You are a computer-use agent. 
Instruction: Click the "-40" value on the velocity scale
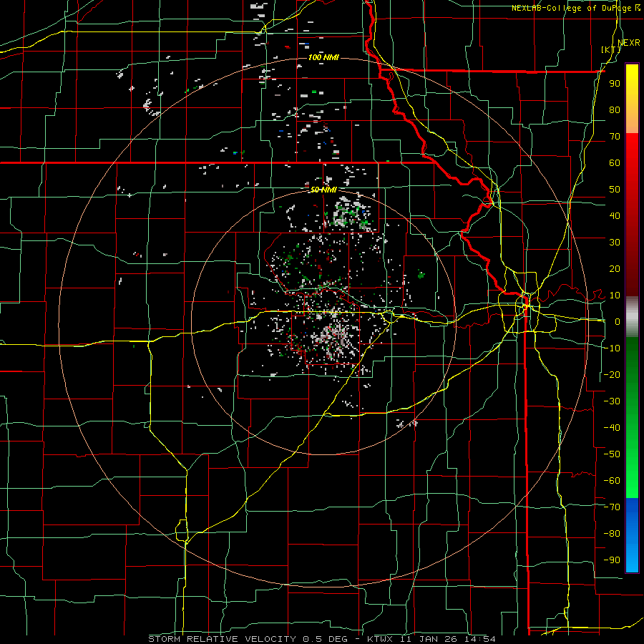coord(612,428)
